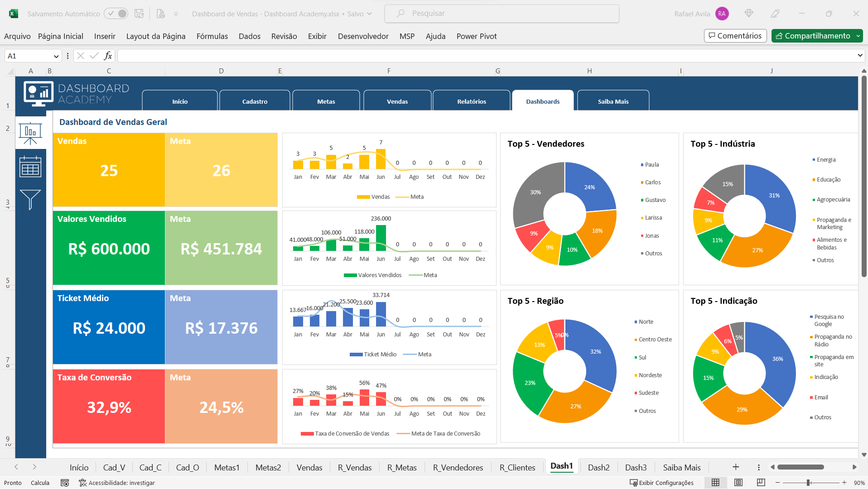The width and height of the screenshot is (868, 489).
Task: Open the Rafael Avila account avatar
Action: pyautogui.click(x=722, y=14)
